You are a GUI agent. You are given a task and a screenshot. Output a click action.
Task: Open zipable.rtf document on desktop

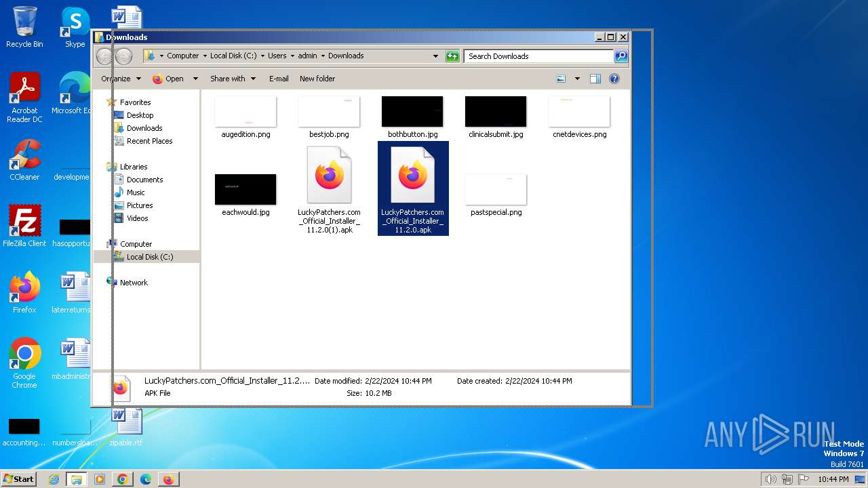[126, 427]
